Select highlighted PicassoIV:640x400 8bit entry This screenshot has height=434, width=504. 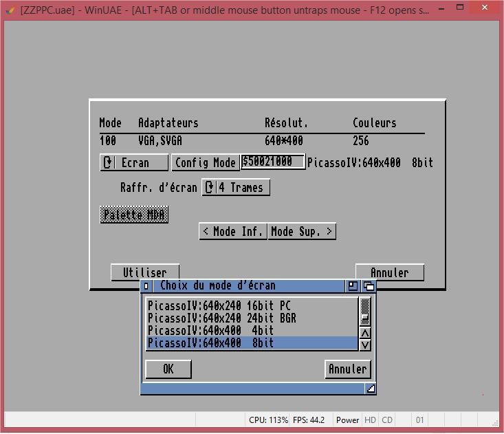tap(252, 343)
